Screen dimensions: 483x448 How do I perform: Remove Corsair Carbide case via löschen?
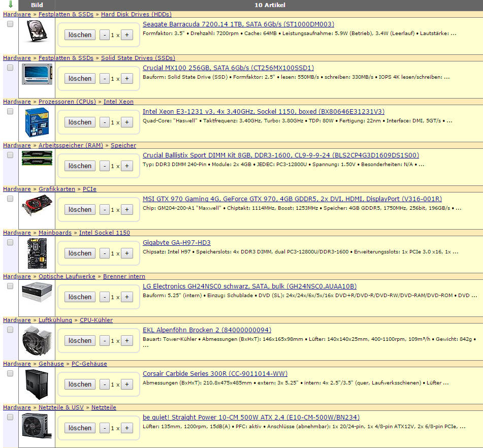click(x=80, y=384)
